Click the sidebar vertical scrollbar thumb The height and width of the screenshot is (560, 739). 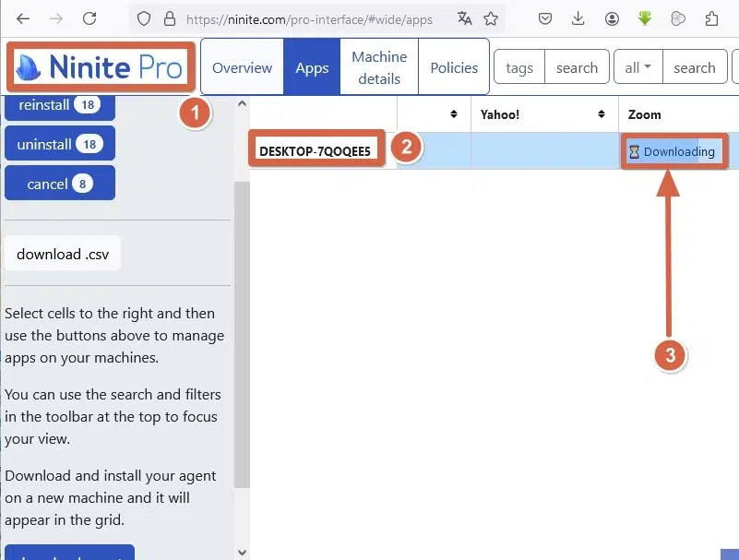pos(242,335)
